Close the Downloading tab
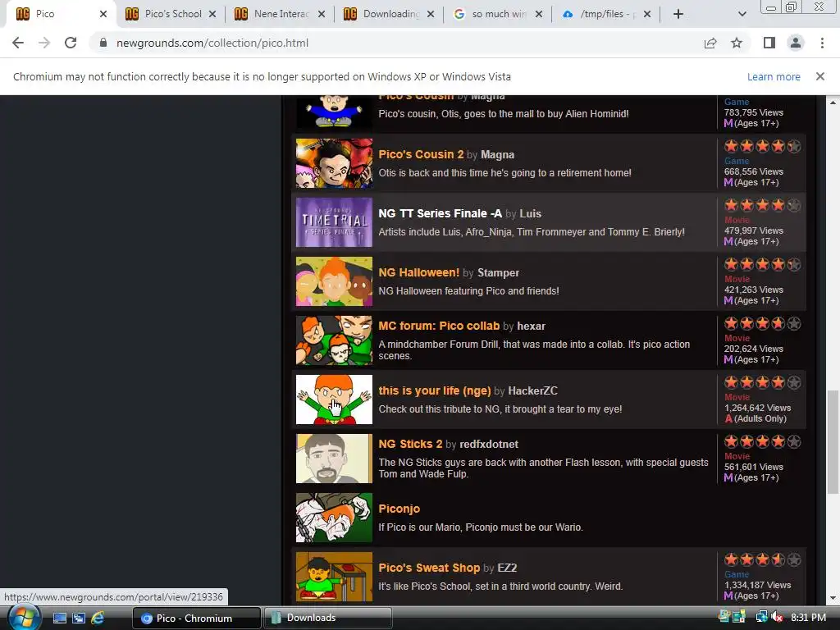840x630 pixels. coord(430,14)
